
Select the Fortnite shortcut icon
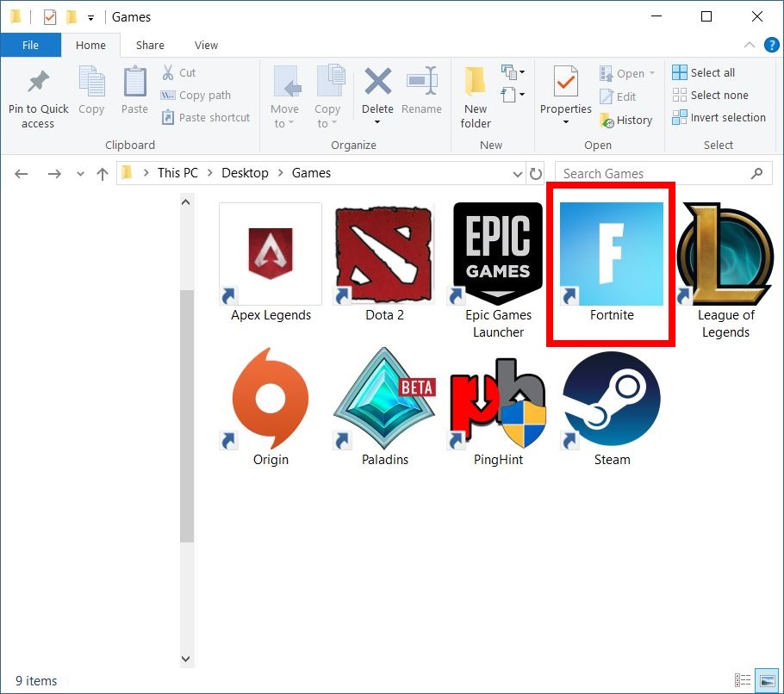[612, 254]
